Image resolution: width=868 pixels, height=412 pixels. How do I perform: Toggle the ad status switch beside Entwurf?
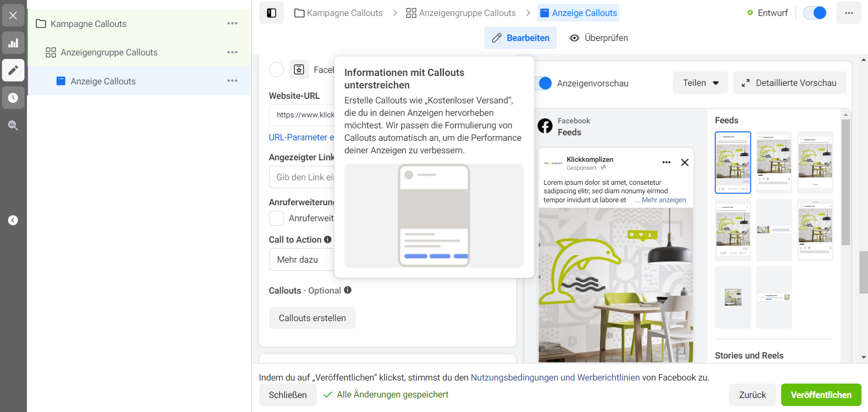(815, 13)
